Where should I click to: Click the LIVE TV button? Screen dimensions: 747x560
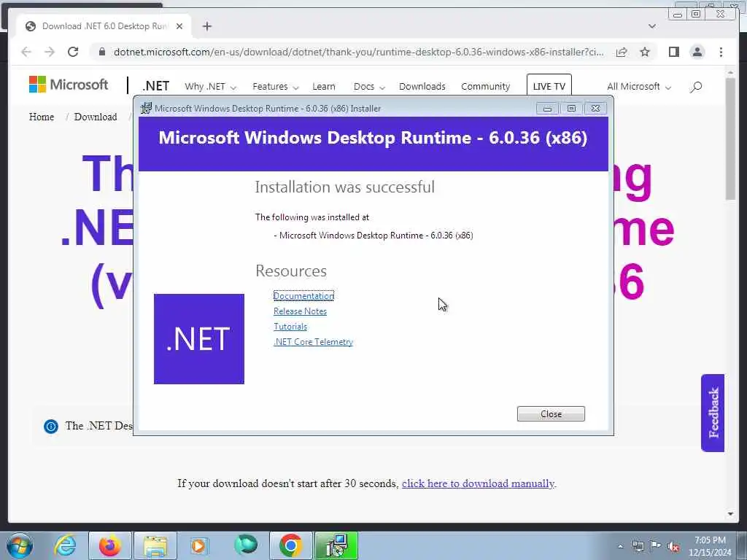tap(549, 86)
